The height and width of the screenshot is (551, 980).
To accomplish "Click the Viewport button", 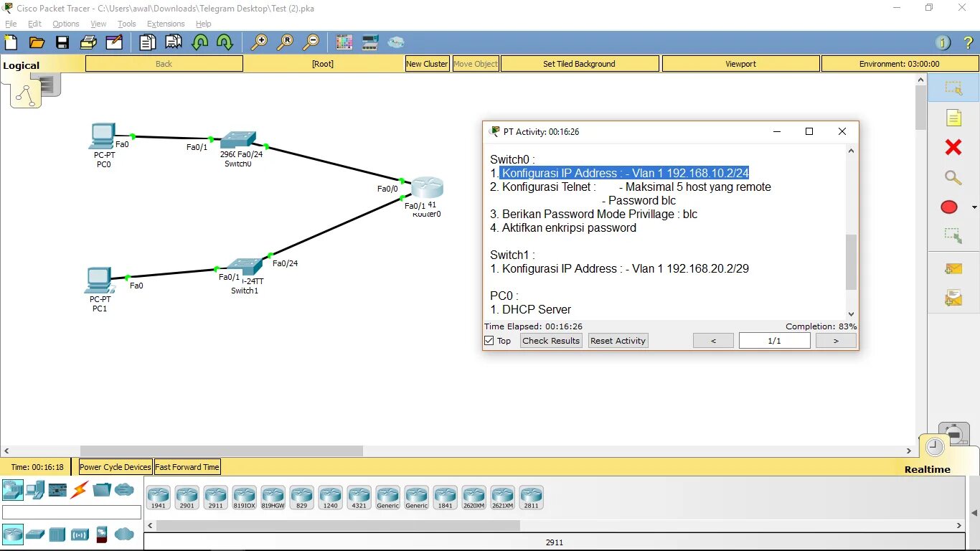I will [x=740, y=64].
